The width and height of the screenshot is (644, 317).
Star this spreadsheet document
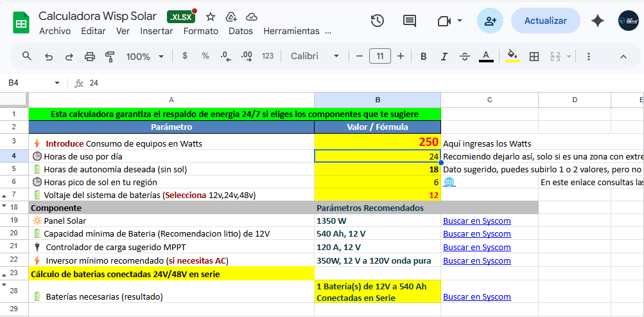click(211, 17)
